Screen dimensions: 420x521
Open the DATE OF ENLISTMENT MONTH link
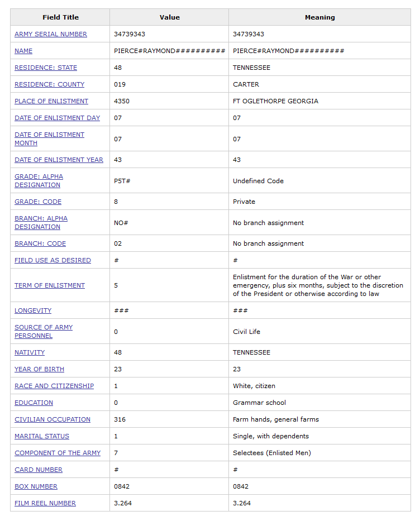tap(49, 135)
